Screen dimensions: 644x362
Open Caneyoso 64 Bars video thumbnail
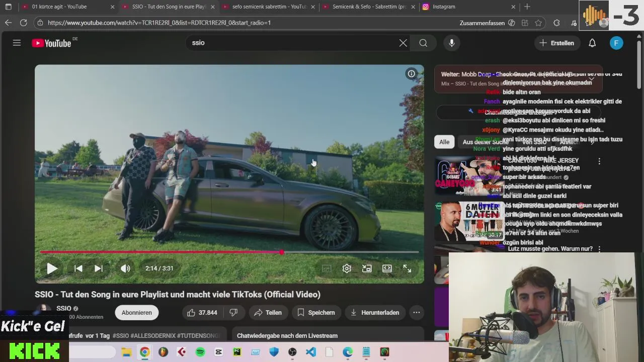click(469, 175)
